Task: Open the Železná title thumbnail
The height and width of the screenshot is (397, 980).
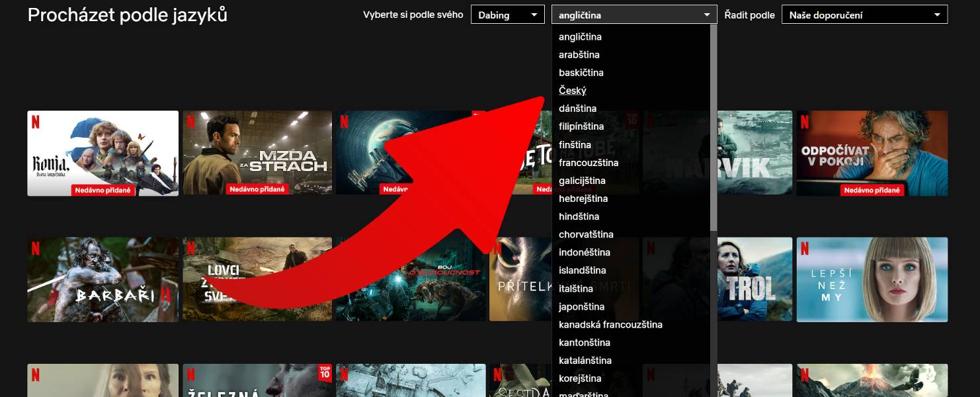Action: 257,380
